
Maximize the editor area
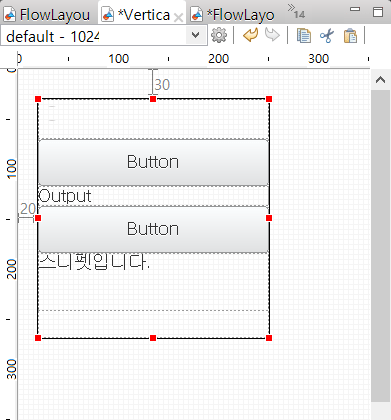(378, 12)
